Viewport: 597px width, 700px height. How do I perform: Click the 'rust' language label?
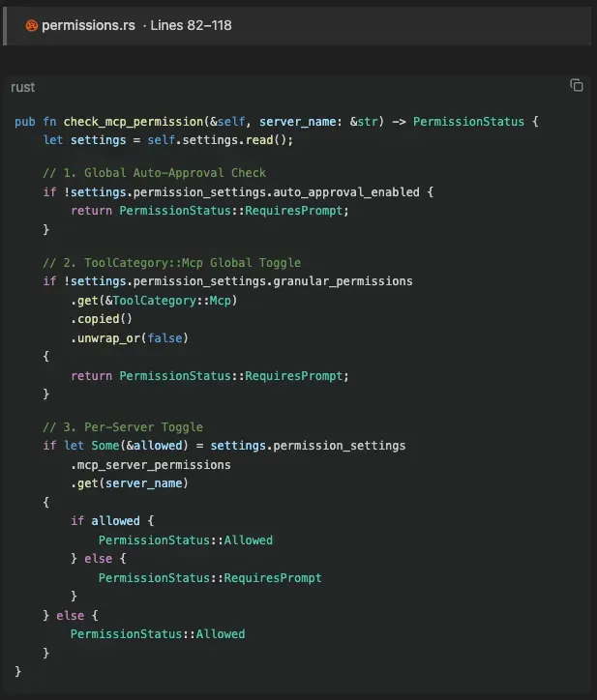(x=23, y=87)
